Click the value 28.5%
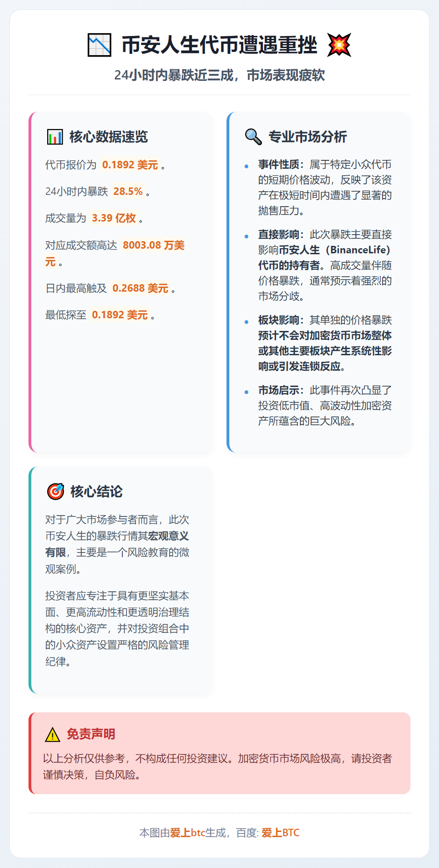 (x=128, y=192)
